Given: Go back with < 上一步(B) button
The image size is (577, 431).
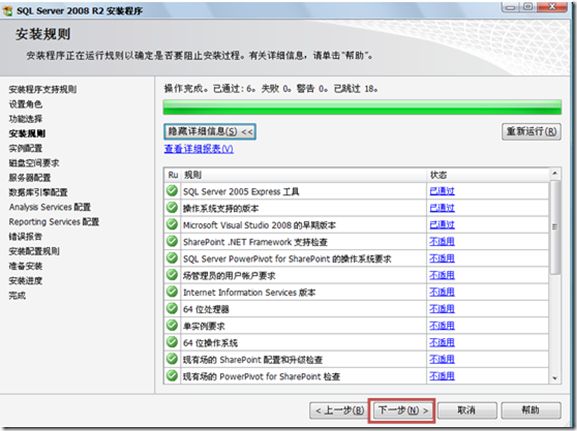Looking at the screenshot, I should (x=340, y=410).
